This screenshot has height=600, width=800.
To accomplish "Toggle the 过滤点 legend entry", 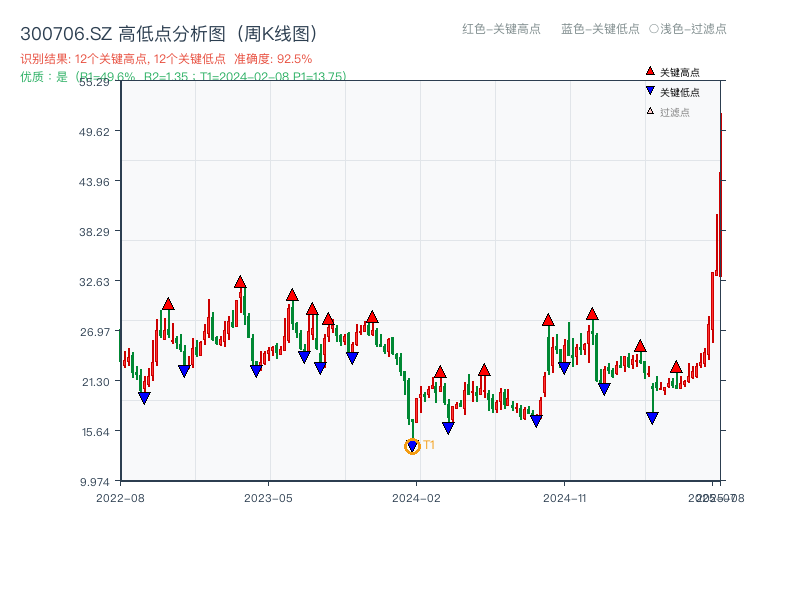I will pyautogui.click(x=668, y=112).
